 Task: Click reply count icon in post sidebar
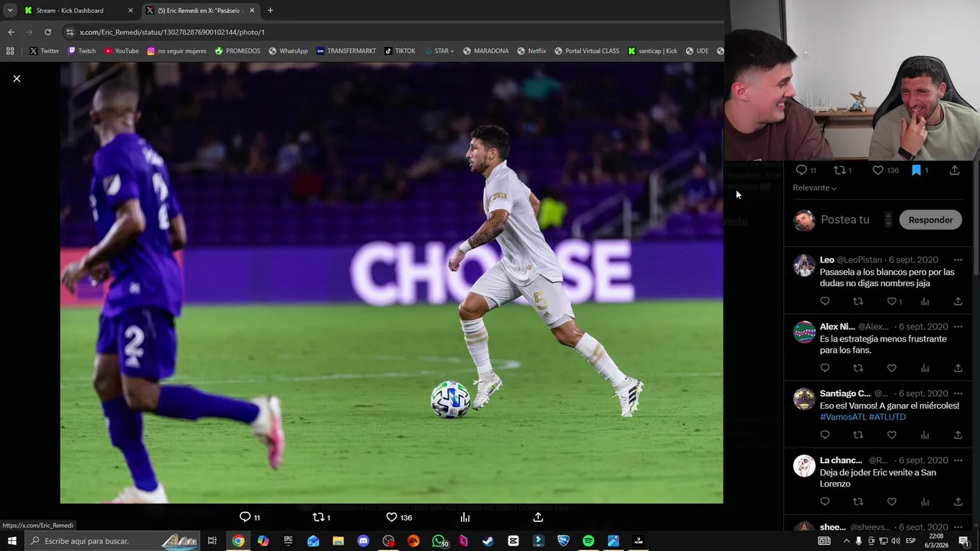[801, 170]
